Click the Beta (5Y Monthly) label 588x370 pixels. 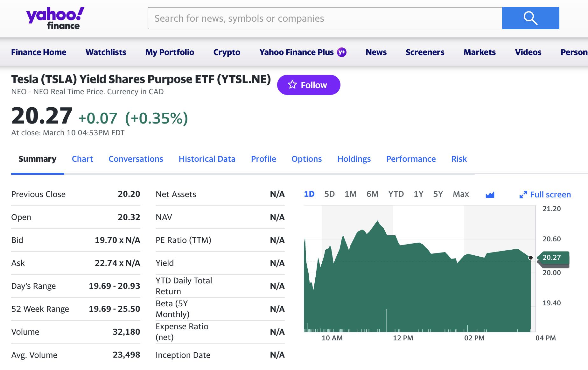click(x=173, y=309)
